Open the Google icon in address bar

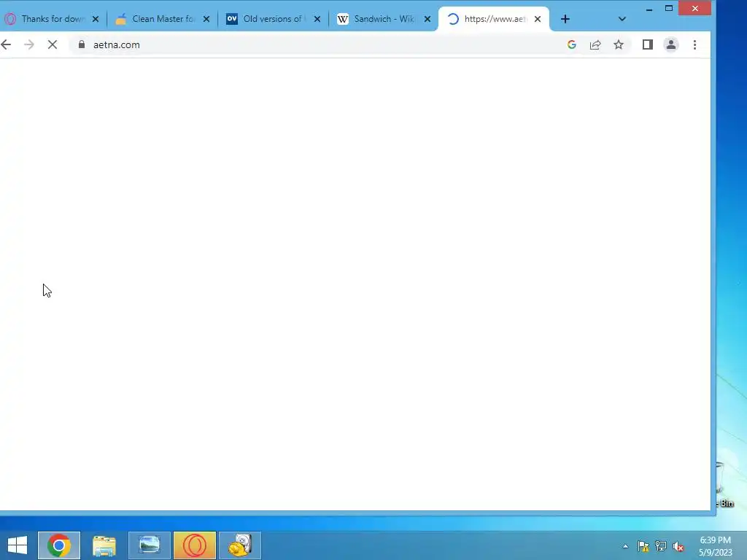point(572,44)
